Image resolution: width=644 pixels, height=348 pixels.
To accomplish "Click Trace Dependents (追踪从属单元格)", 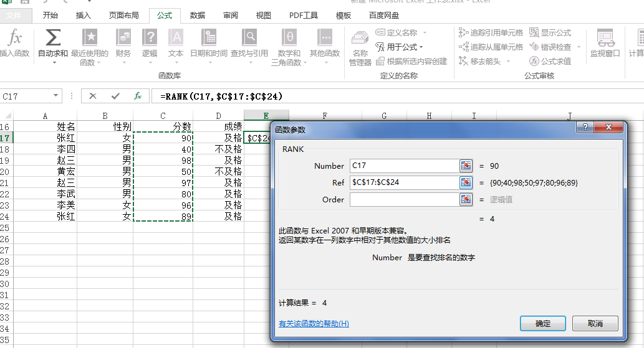I will (x=491, y=47).
